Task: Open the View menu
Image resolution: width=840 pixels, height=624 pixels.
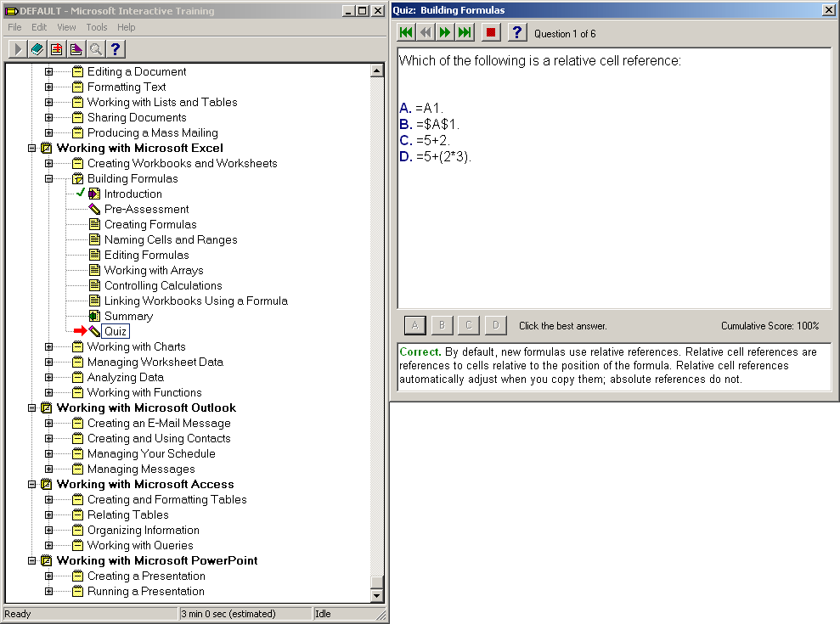Action: [66, 27]
